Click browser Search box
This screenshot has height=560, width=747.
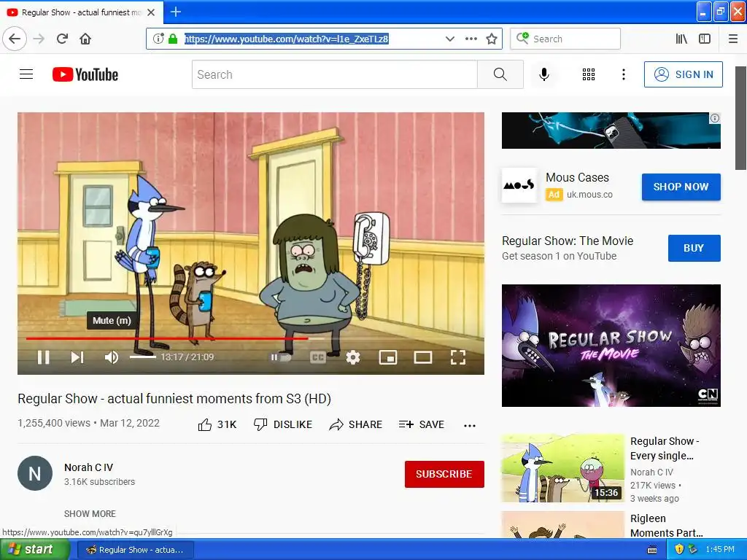[565, 39]
